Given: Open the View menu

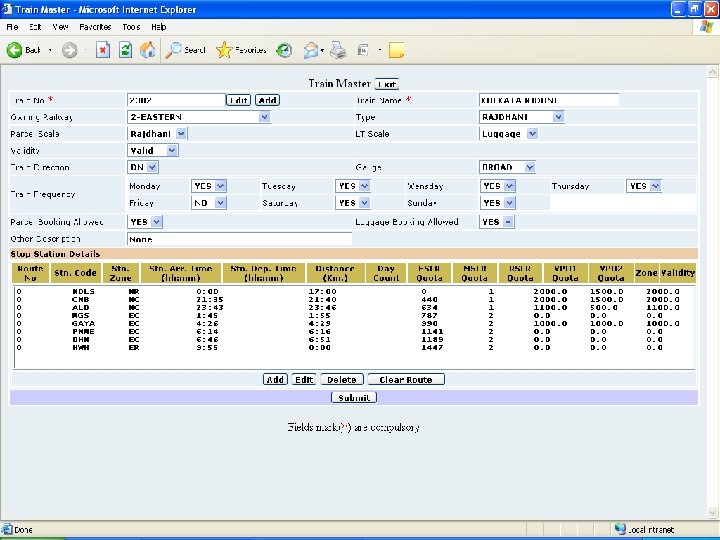Looking at the screenshot, I should 61,27.
